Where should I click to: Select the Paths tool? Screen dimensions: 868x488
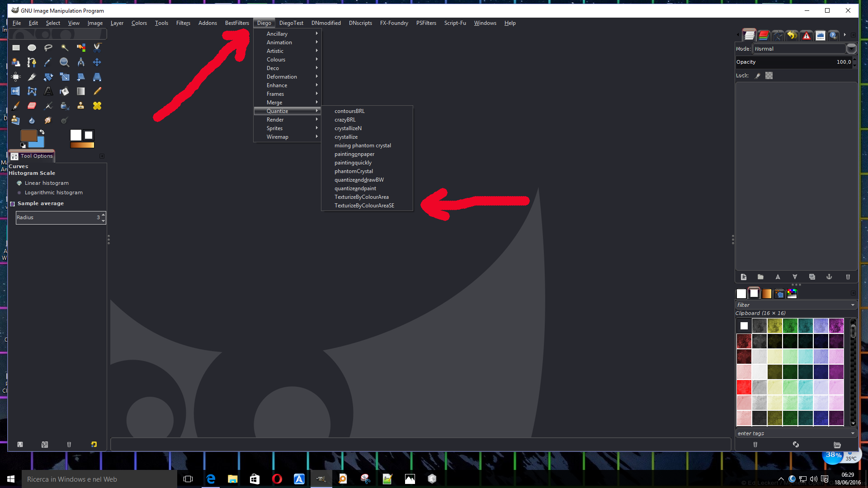[32, 62]
